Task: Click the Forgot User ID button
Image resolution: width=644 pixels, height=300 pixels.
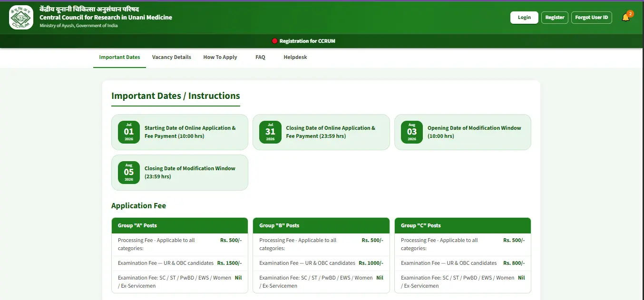Action: 592,18
